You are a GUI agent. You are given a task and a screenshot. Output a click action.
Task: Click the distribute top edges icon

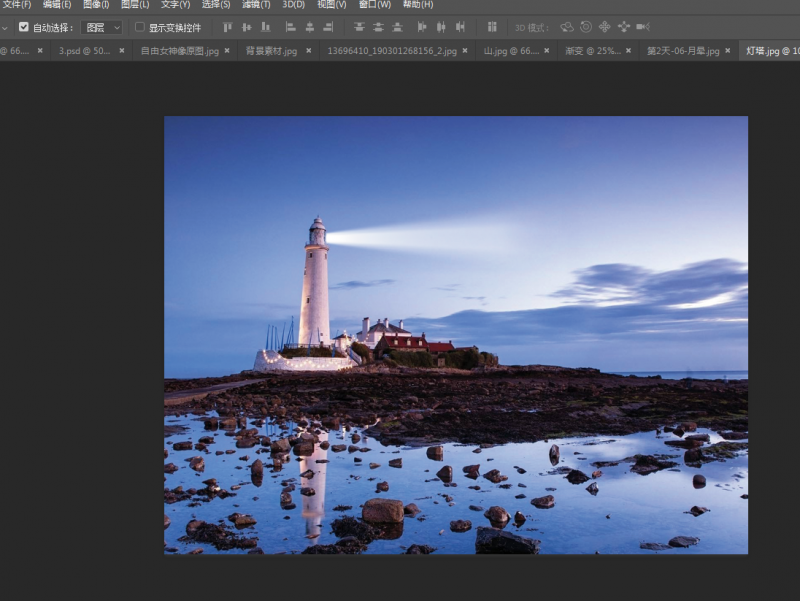357,27
